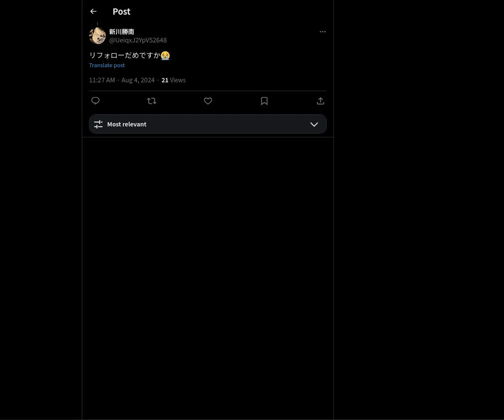Open the Most relevant sorting dropdown
The width and height of the screenshot is (504, 420).
click(x=208, y=124)
